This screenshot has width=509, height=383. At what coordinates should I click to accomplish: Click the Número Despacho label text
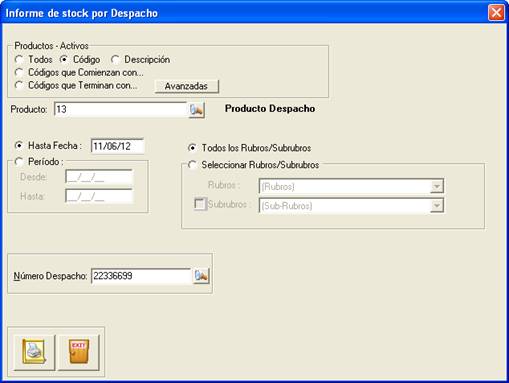(50, 276)
